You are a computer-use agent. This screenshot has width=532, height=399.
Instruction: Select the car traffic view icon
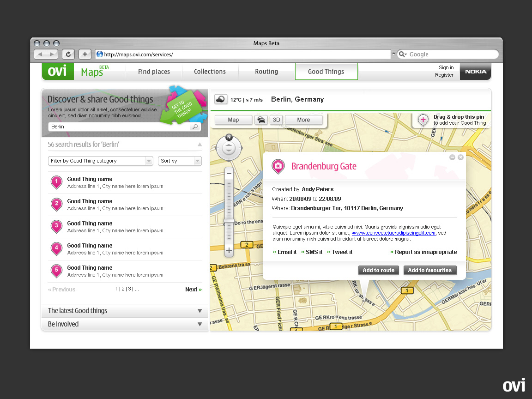(261, 120)
